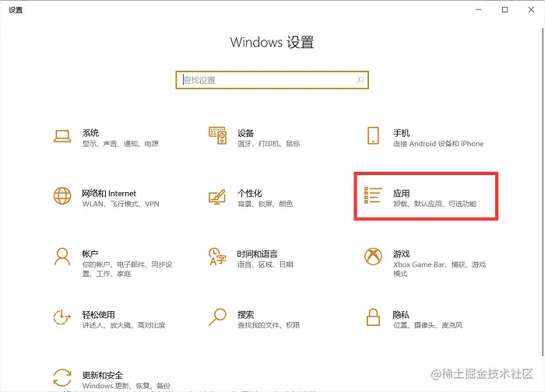Close the Settings window
Viewport: 545px width, 392px height.
point(531,9)
